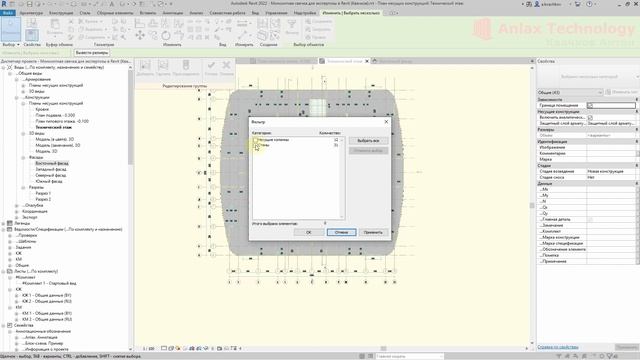640x360 pixels.
Task: Switch to the Управление ribbon tab
Action: tap(276, 13)
